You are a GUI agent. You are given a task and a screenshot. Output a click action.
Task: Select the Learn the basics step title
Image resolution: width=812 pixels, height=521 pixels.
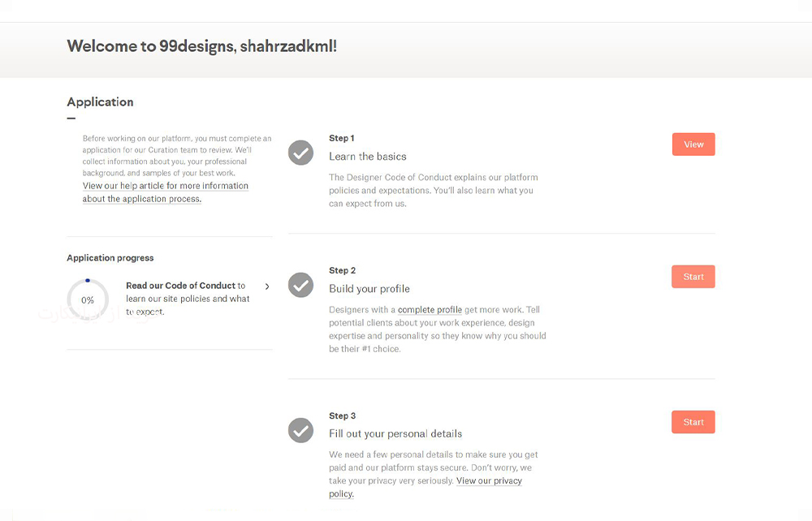[x=368, y=157]
